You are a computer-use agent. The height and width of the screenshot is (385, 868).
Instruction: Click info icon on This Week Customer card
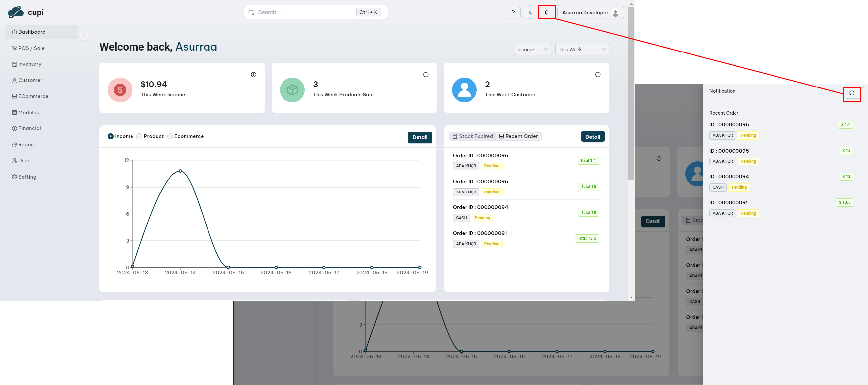click(x=597, y=75)
